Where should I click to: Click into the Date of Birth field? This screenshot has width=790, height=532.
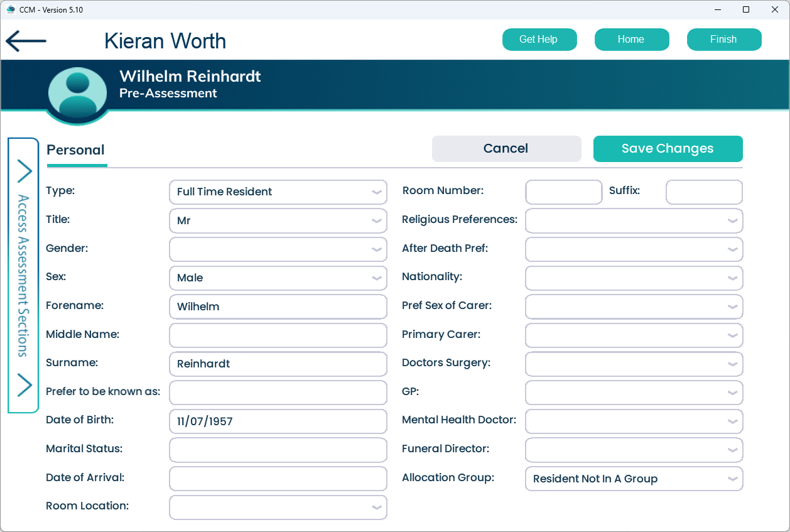coord(278,421)
